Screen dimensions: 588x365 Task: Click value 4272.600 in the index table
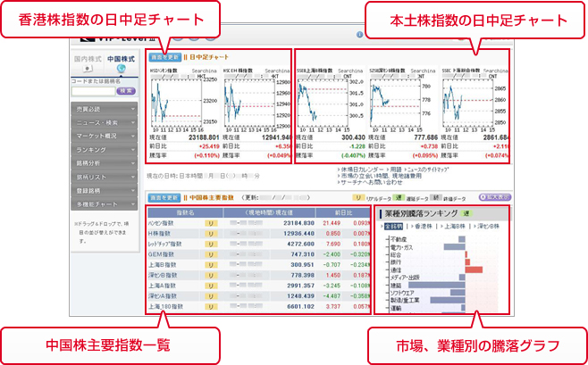point(301,245)
